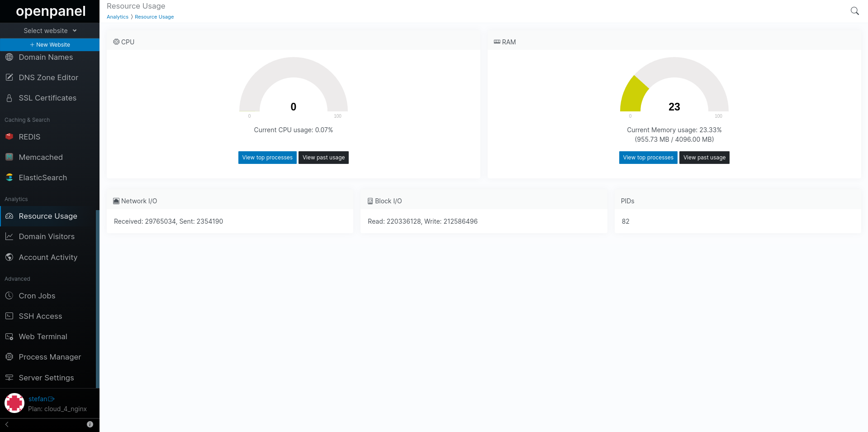Screen dimensions: 868x432
Task: Open Process Manager menu item
Action: [48, 357]
